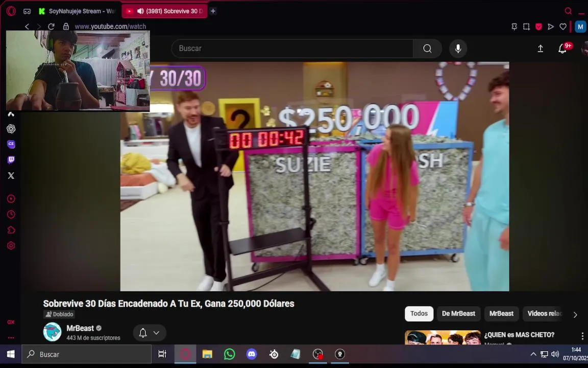This screenshot has height=368, width=588.
Task: Add page to bookmarks heart icon
Action: tap(563, 27)
